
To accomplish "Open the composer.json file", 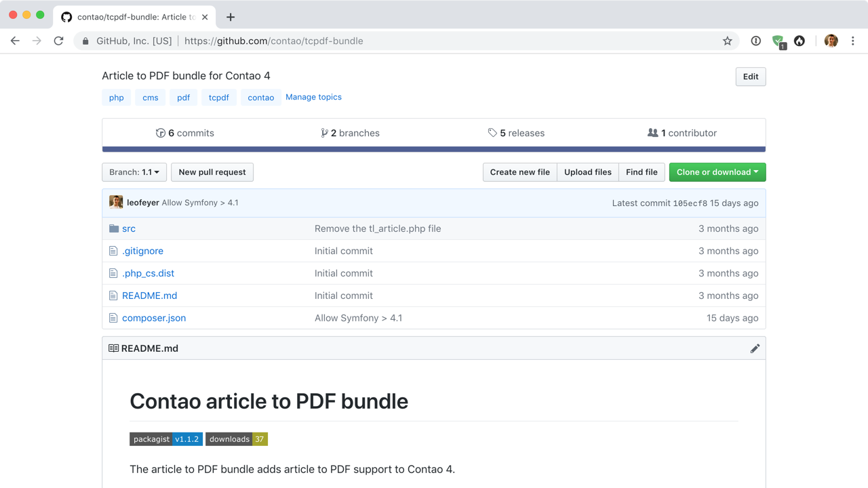I will pos(154,318).
